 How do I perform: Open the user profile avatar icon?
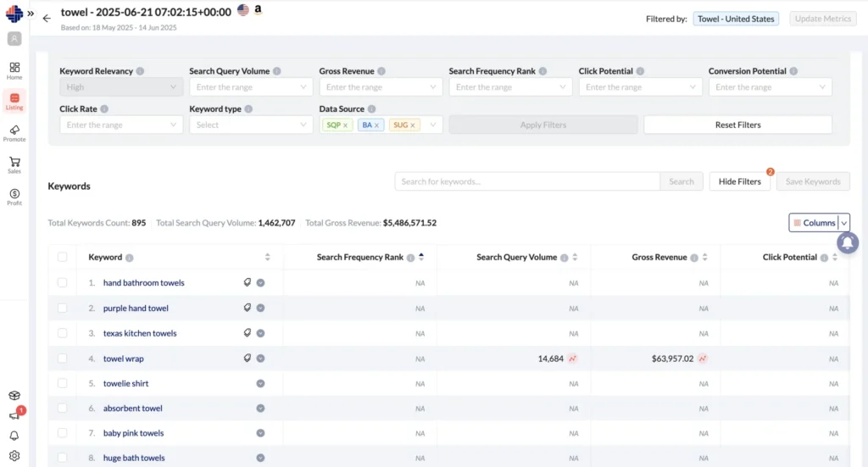14,39
